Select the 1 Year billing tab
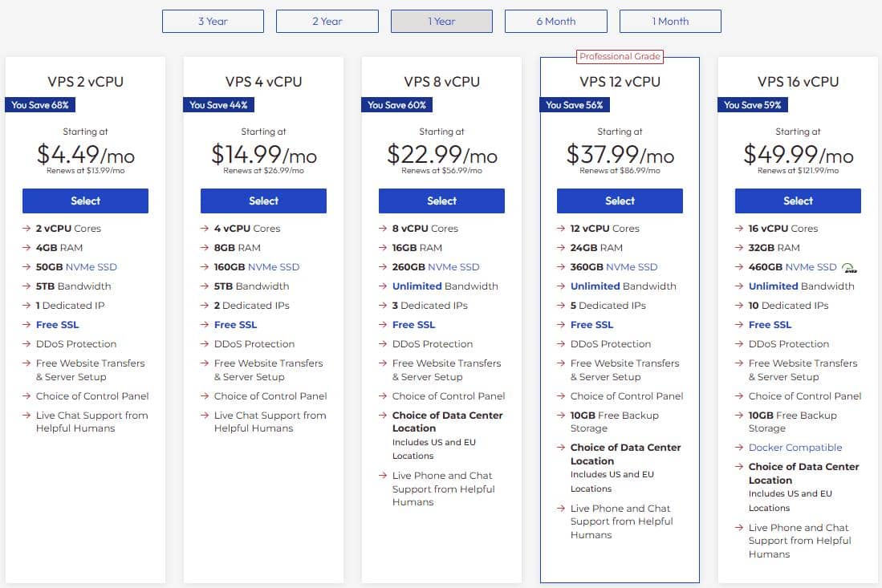This screenshot has height=588, width=882. click(x=441, y=22)
